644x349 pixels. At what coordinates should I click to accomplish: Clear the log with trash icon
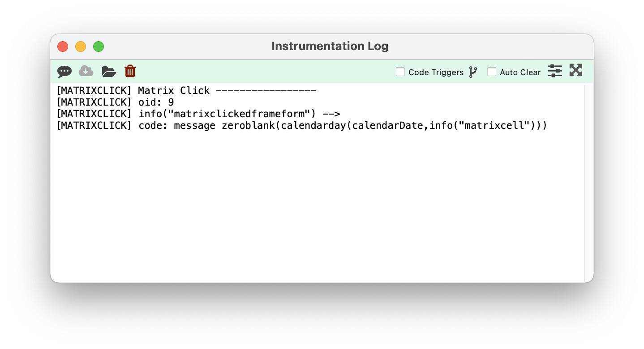(130, 71)
